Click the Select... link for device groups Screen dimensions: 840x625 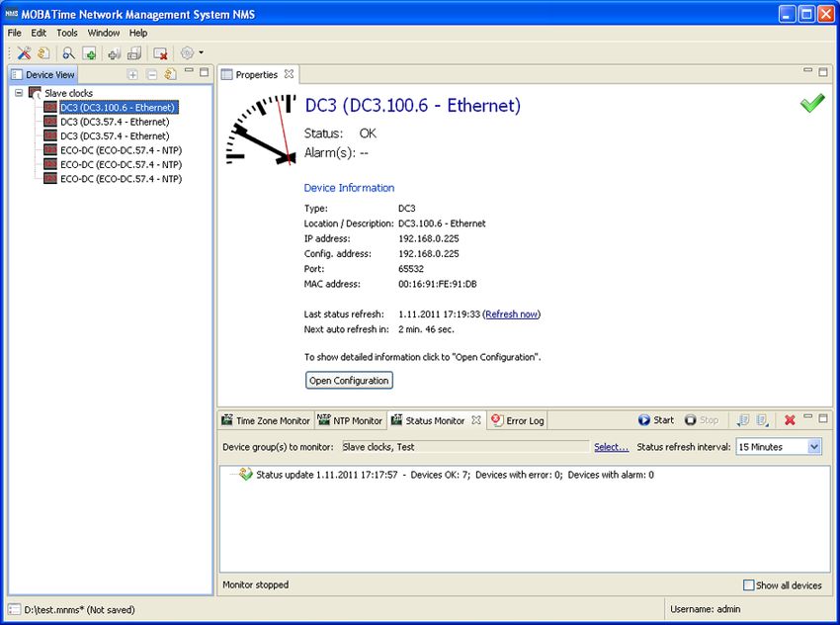tap(612, 447)
